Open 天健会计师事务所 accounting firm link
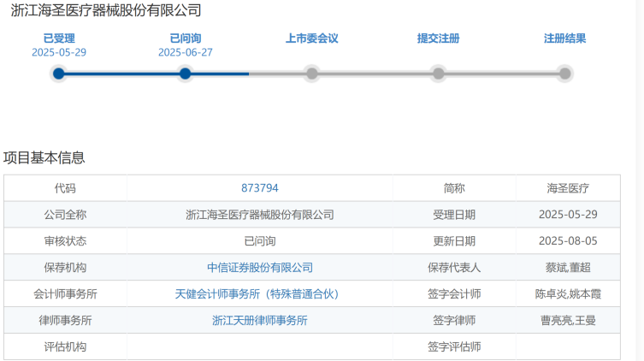The image size is (644, 361). click(257, 294)
